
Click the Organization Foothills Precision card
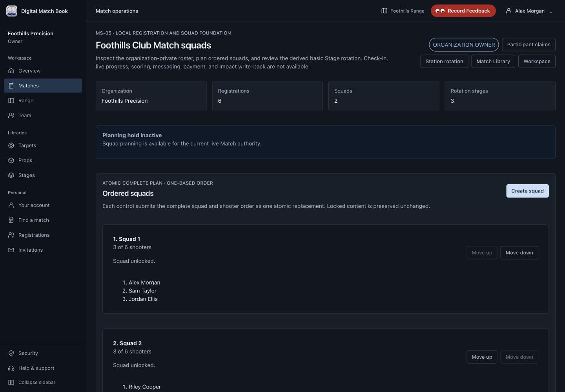(151, 96)
